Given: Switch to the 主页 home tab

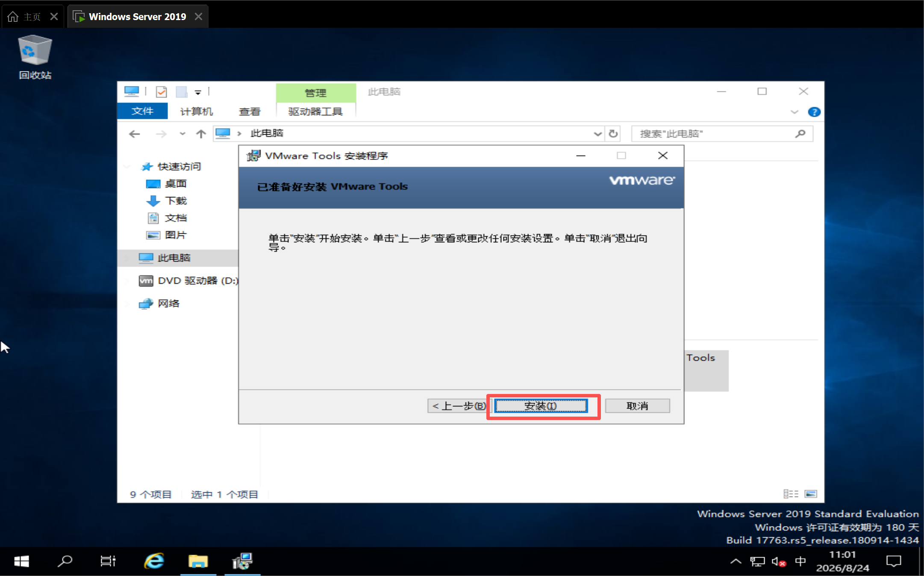Looking at the screenshot, I should [32, 17].
